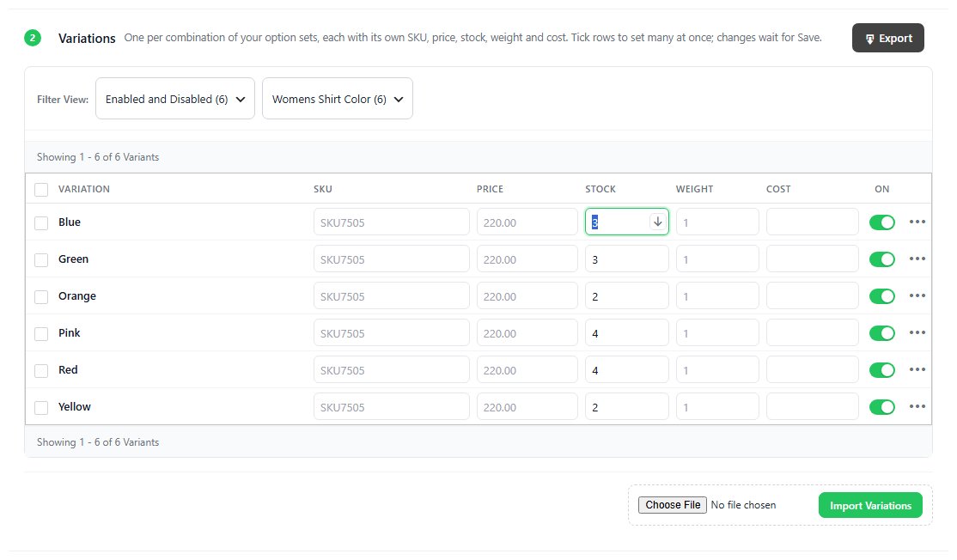Click the Yellow price field
The image size is (957, 560).
527,407
